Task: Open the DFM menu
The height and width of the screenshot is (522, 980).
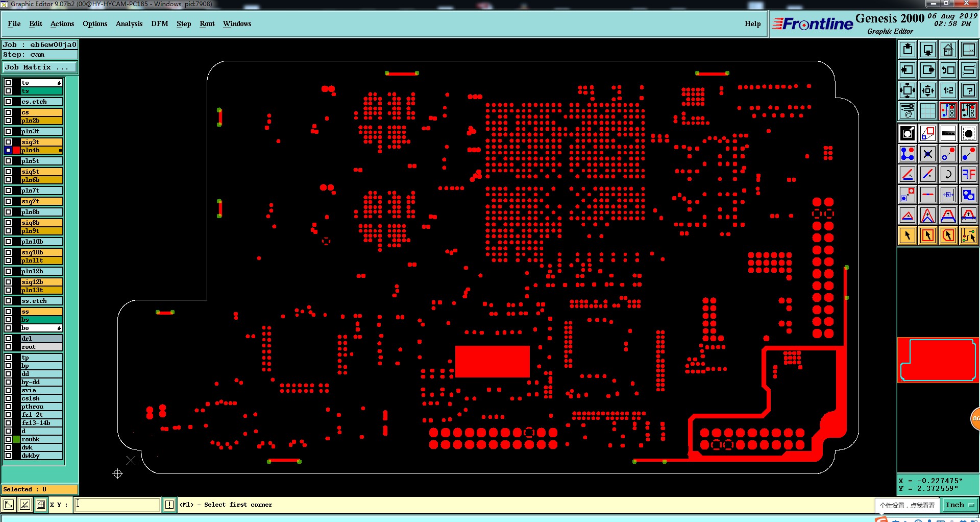Action: (x=160, y=23)
